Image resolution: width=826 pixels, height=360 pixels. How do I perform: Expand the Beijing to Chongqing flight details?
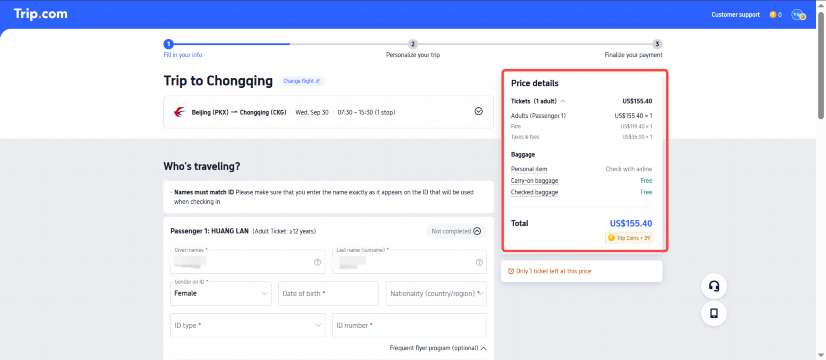click(478, 111)
